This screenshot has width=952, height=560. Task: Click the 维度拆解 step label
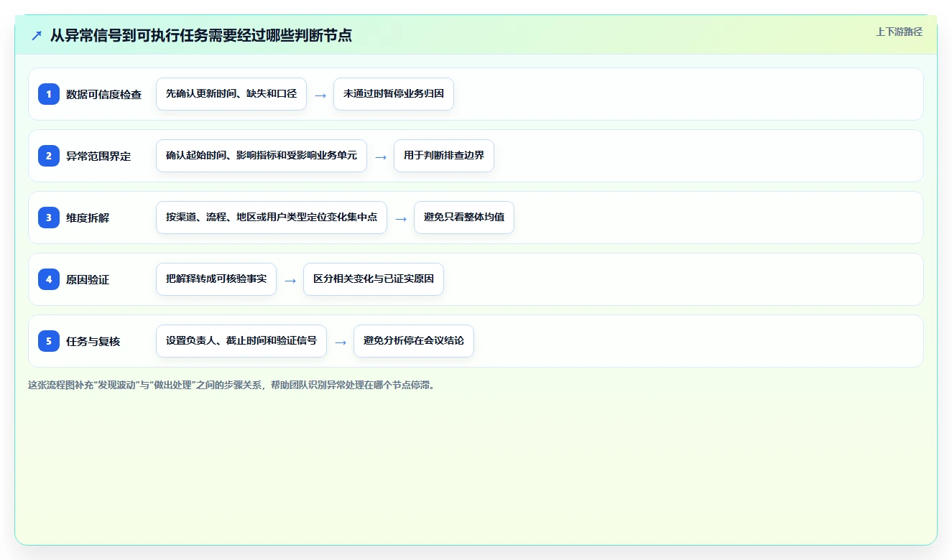tap(88, 218)
